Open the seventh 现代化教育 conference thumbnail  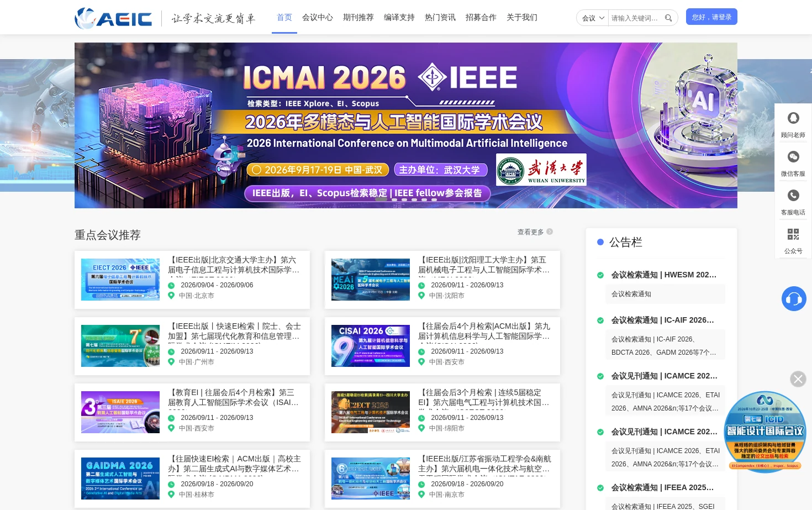tap(120, 346)
